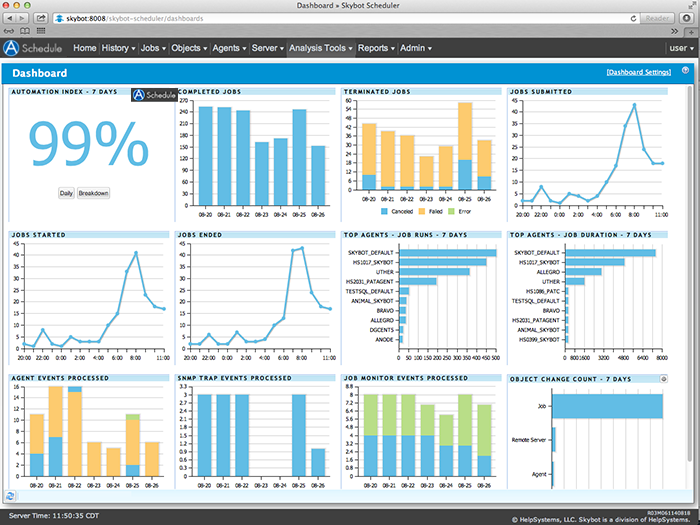Click the help icon in Dashboard header
This screenshot has height=525, width=700.
click(685, 70)
